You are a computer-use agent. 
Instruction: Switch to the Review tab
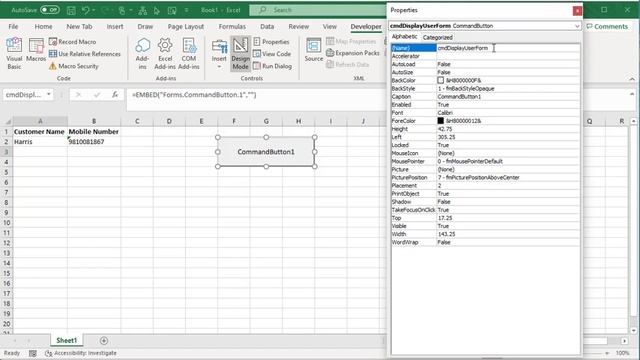[x=299, y=27]
